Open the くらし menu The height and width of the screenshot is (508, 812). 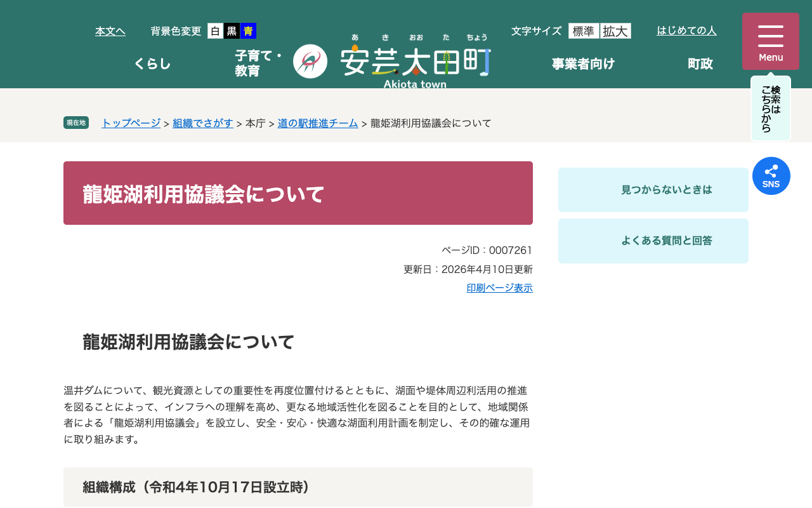click(152, 63)
